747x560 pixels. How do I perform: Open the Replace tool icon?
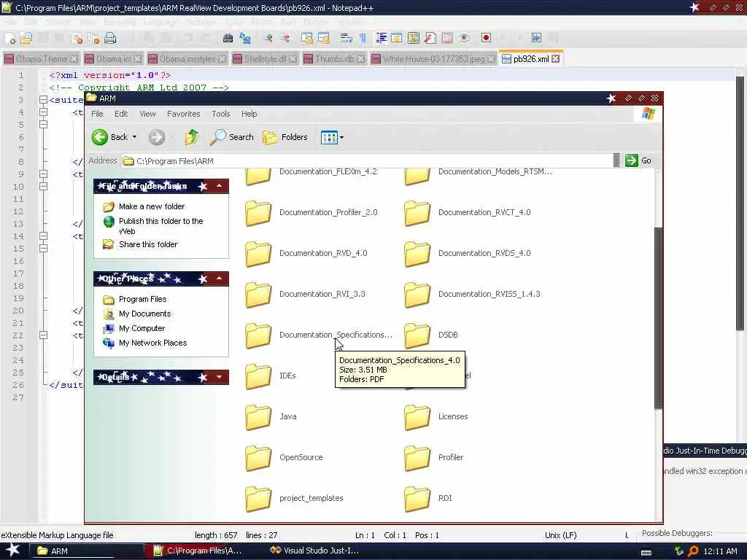245,39
